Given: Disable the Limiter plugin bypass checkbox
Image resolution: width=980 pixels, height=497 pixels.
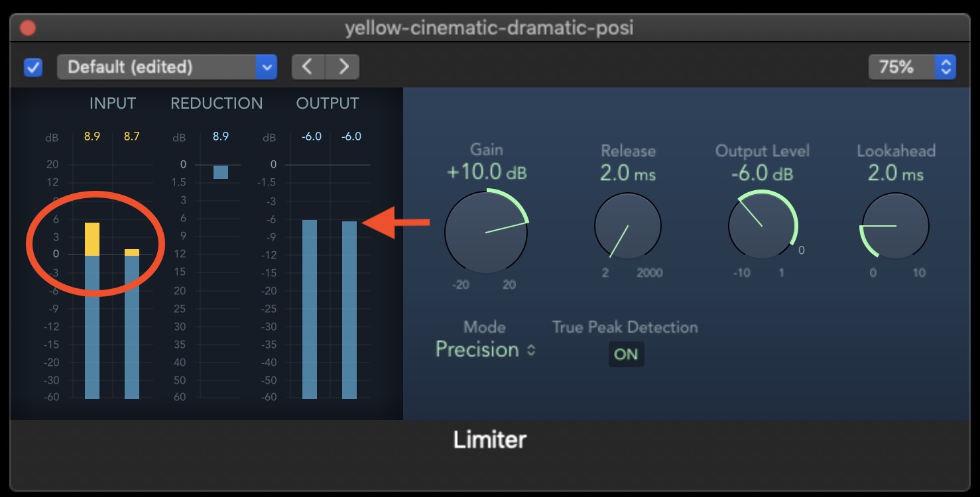Looking at the screenshot, I should coord(32,66).
